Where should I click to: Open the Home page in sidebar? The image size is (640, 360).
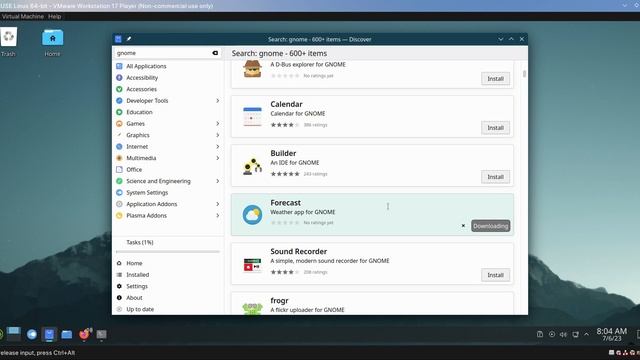(168, 263)
